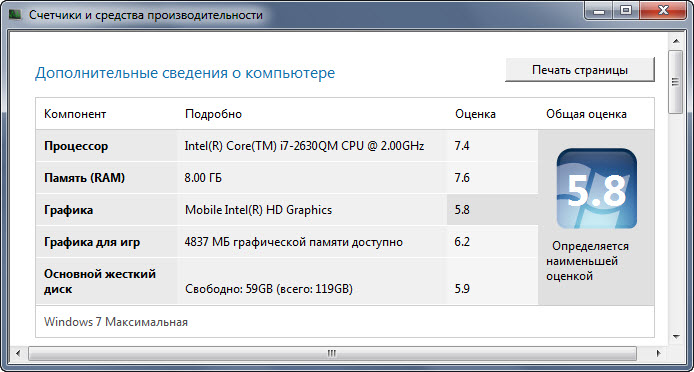Click the Общая оценка column header
This screenshot has width=694, height=372.
click(586, 114)
